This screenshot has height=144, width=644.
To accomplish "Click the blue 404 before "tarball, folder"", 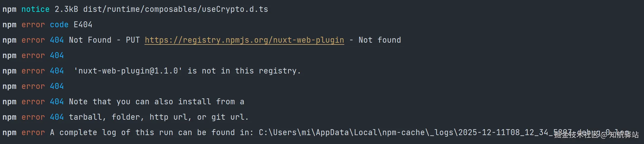I will tap(57, 117).
